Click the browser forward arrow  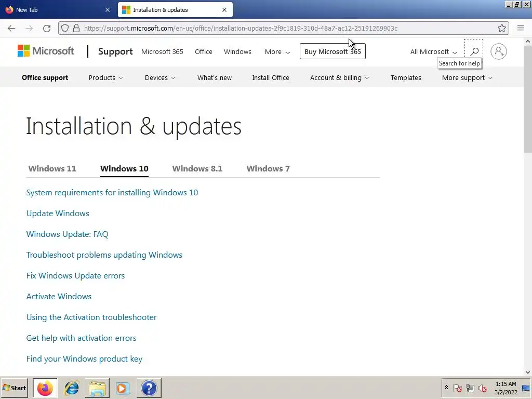click(29, 29)
